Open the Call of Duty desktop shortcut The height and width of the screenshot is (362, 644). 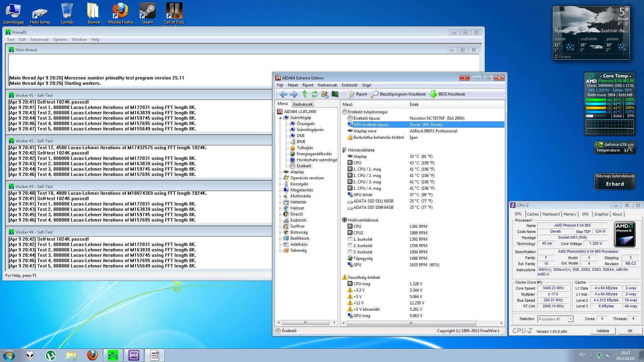pyautogui.click(x=174, y=14)
